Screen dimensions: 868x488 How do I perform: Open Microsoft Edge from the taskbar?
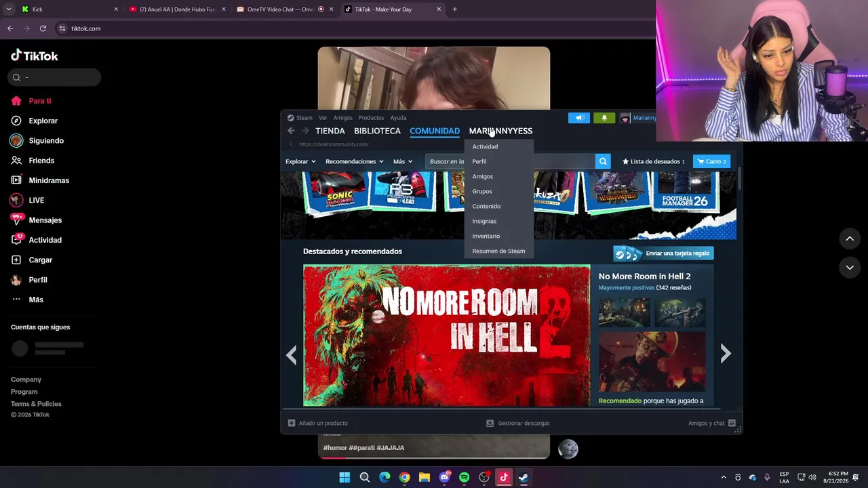coord(384,477)
